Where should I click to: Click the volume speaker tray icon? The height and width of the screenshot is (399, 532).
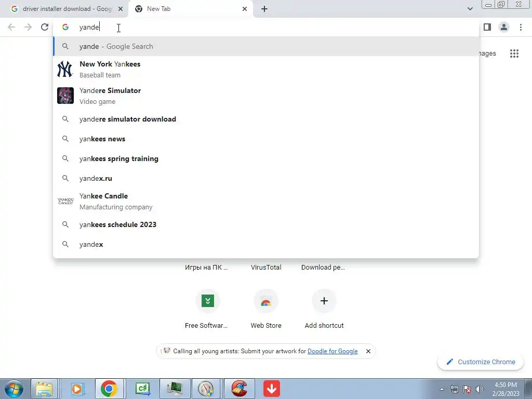480,389
